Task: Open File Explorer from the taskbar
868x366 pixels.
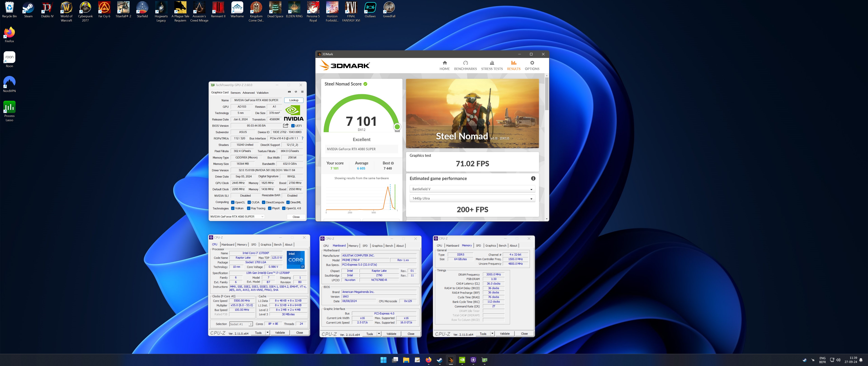Action: (406, 360)
